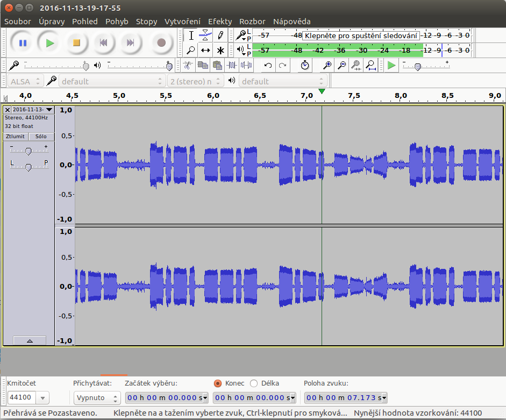Click the Copy icon in edit toolbar
The width and height of the screenshot is (506, 420).
click(x=203, y=66)
